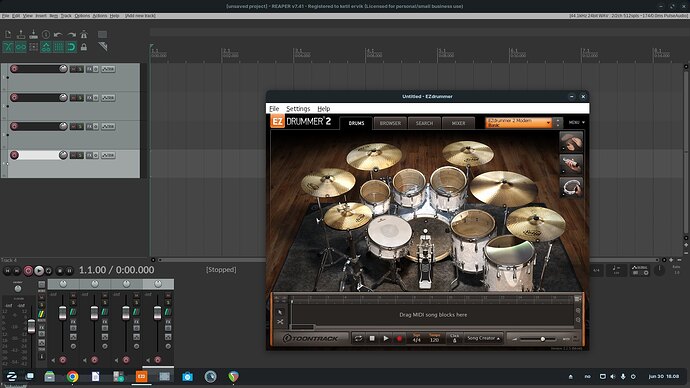
Task: Click the EZdrummer loop playback icon
Action: (359, 338)
